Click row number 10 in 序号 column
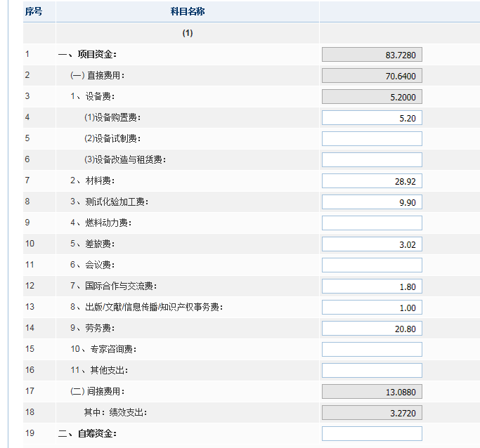This screenshot has height=448, width=480. (x=30, y=244)
